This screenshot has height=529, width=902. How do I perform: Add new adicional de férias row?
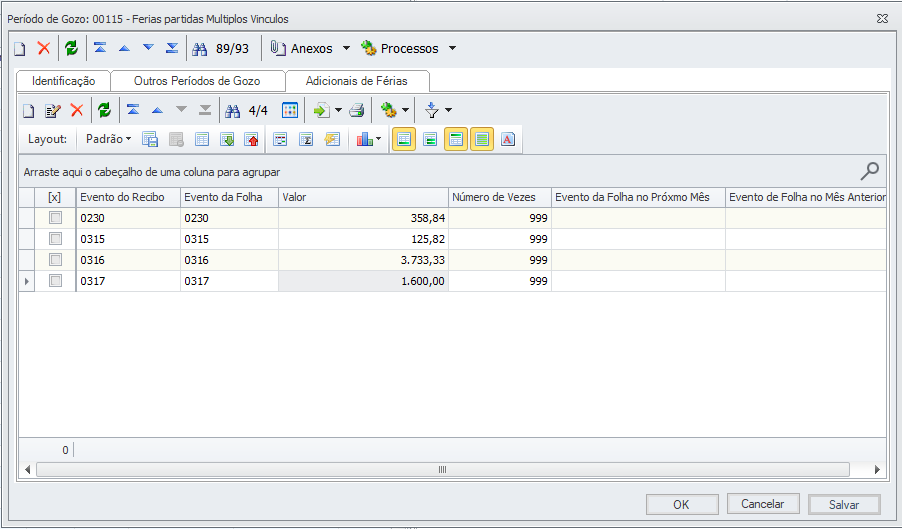[x=28, y=110]
